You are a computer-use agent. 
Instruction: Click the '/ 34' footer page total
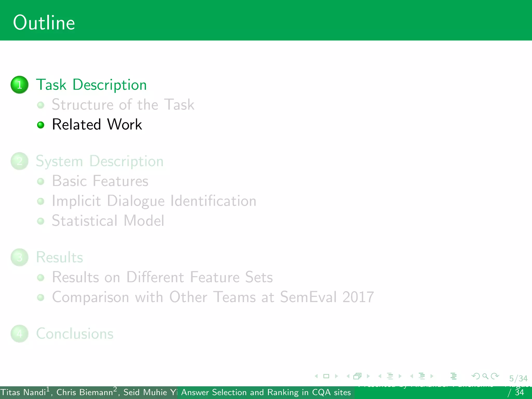coord(516,392)
